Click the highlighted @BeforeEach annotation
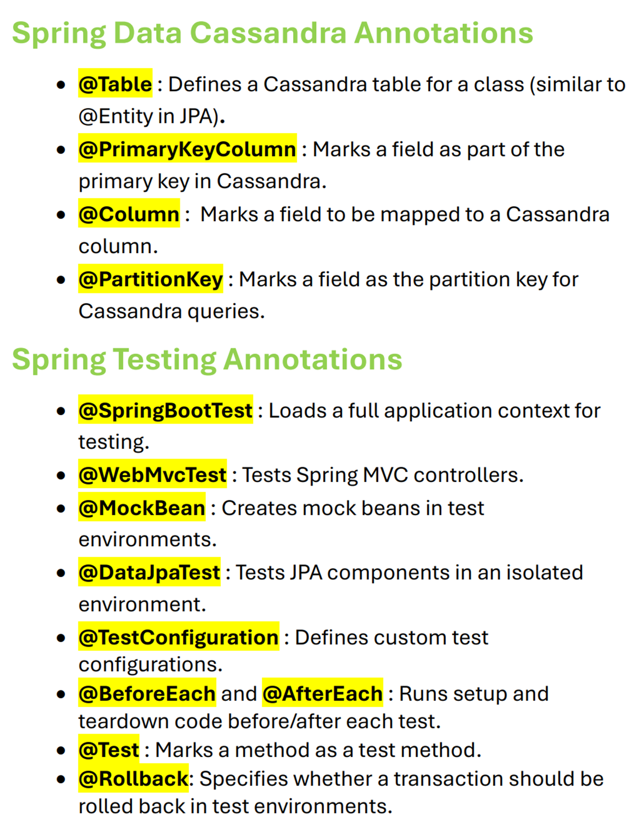The image size is (644, 837). tap(147, 693)
